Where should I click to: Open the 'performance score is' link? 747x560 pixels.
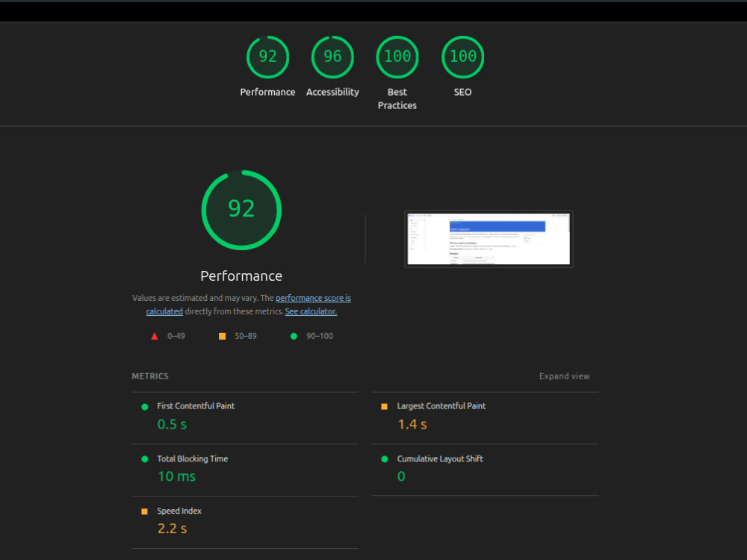(x=313, y=298)
